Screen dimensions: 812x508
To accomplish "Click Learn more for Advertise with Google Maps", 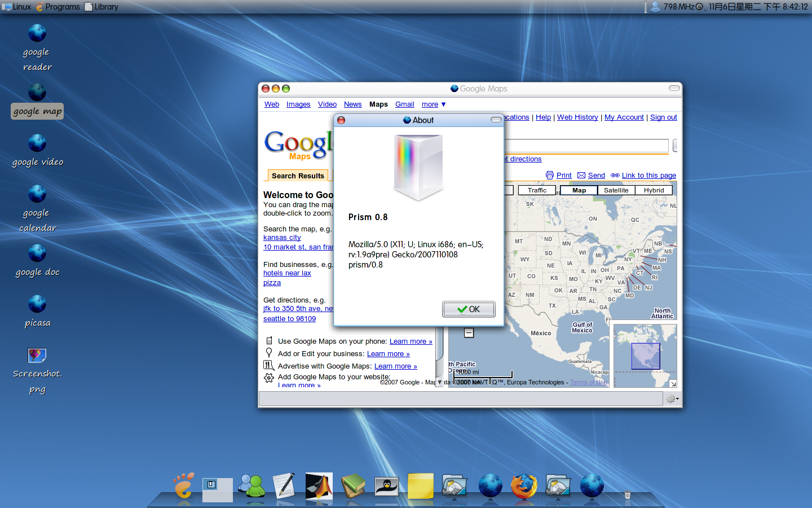I will (x=396, y=366).
